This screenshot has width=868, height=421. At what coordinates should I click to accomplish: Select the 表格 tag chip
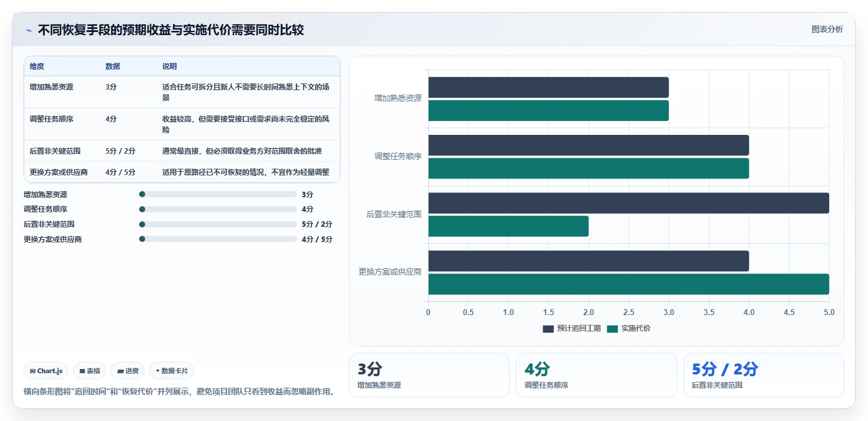90,371
